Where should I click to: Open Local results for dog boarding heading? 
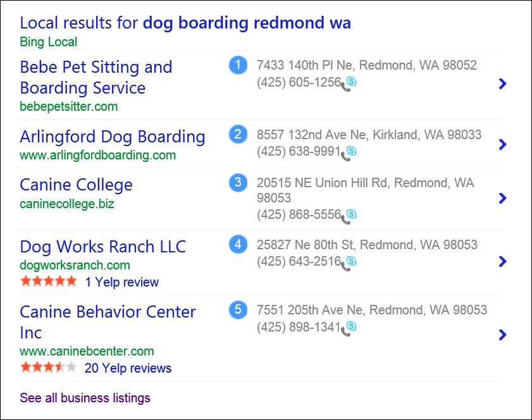coord(185,23)
